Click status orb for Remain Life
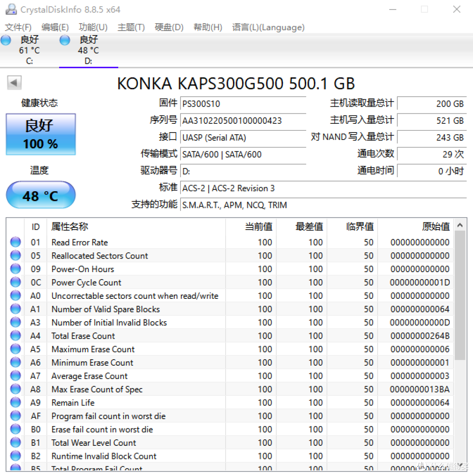This screenshot has width=473, height=476. 15,402
